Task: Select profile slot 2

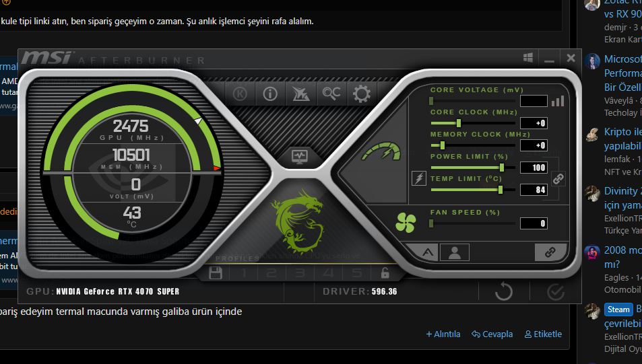Action: 271,272
